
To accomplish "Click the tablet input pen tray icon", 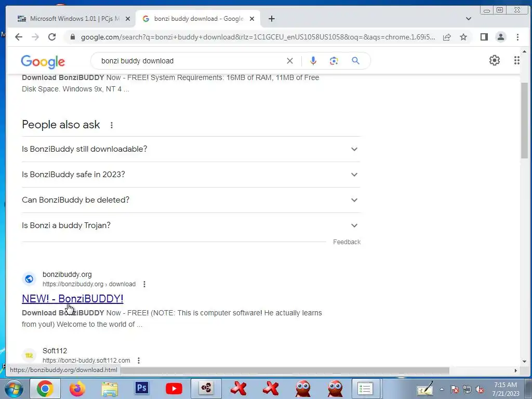I will click(425, 389).
